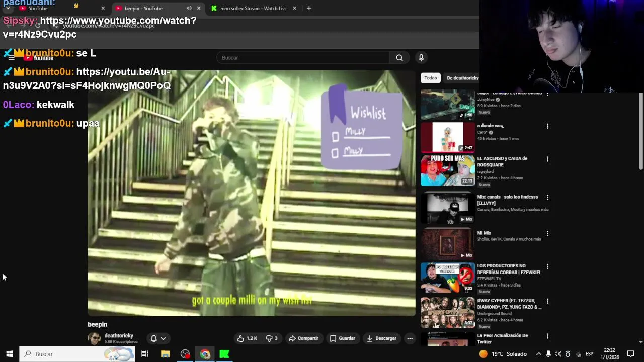Open the a donde vas video thumbnail
Viewport: 644px width, 362px height.
447,137
